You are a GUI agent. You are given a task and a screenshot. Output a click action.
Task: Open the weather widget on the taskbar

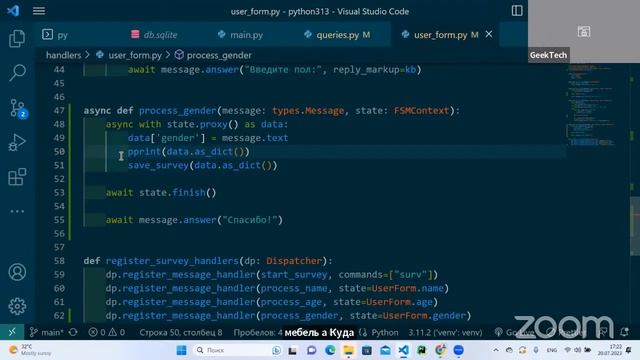point(31,350)
